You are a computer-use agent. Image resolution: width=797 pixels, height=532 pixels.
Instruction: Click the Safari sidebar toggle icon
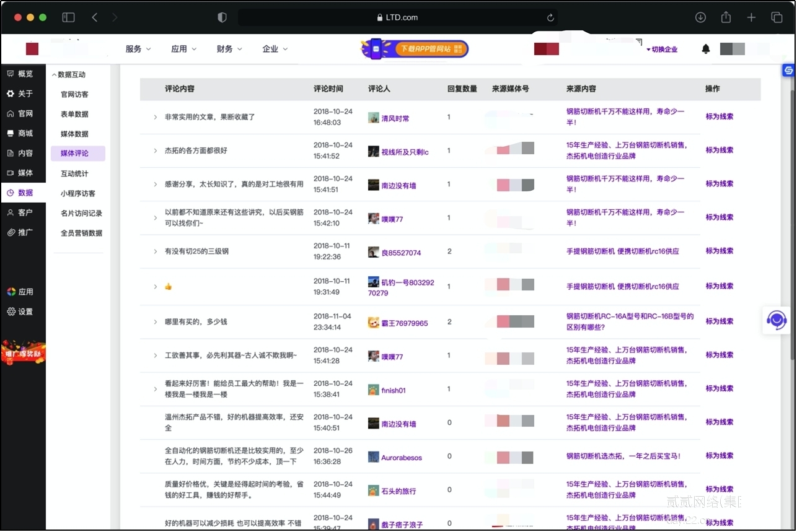(68, 17)
